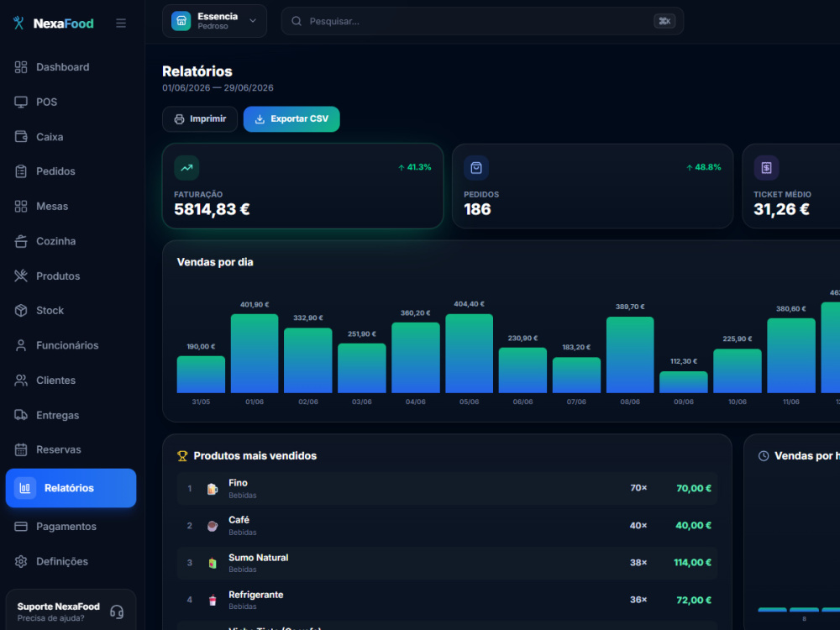Click the Cozinha pot icon
This screenshot has height=630, width=840.
(21, 241)
